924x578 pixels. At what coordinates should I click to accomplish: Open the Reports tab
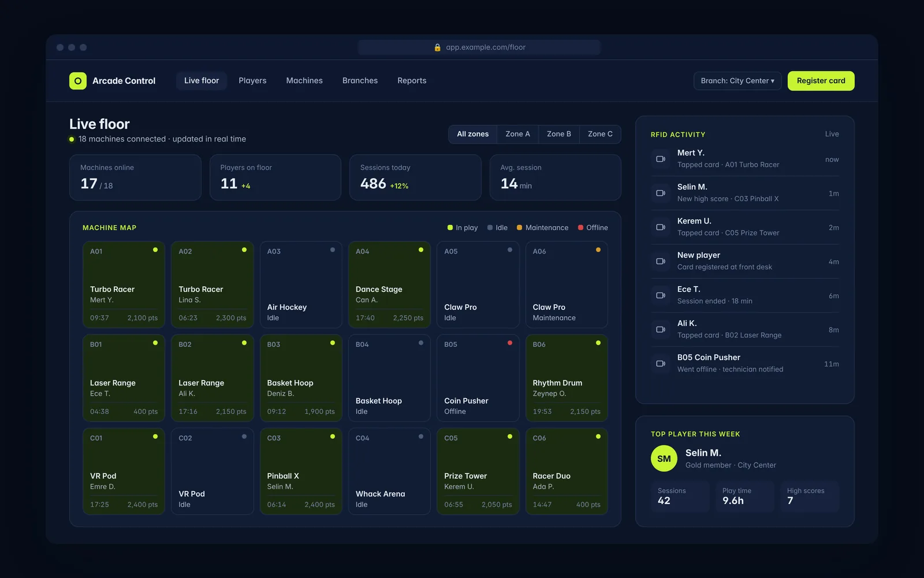point(412,81)
